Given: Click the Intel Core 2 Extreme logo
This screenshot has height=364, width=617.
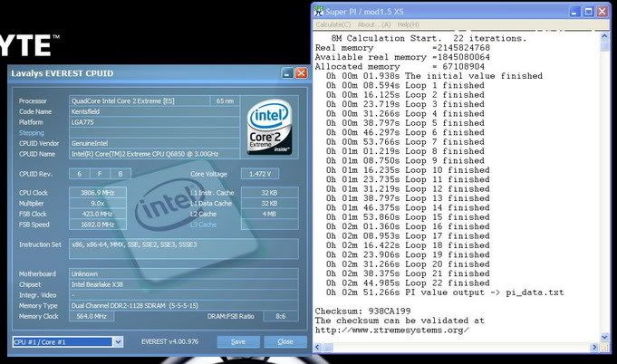Looking at the screenshot, I should click(270, 127).
